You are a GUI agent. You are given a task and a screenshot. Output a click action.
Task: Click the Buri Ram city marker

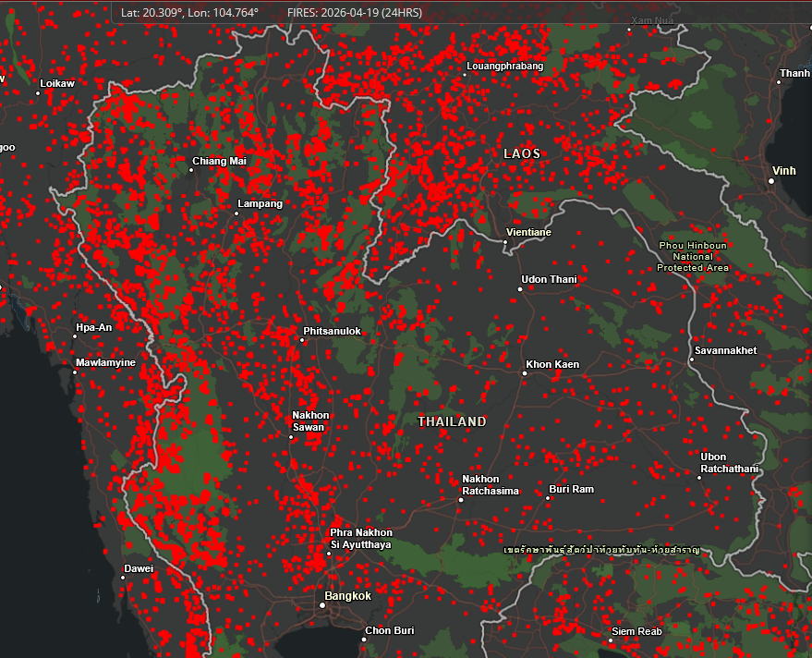pyautogui.click(x=547, y=499)
